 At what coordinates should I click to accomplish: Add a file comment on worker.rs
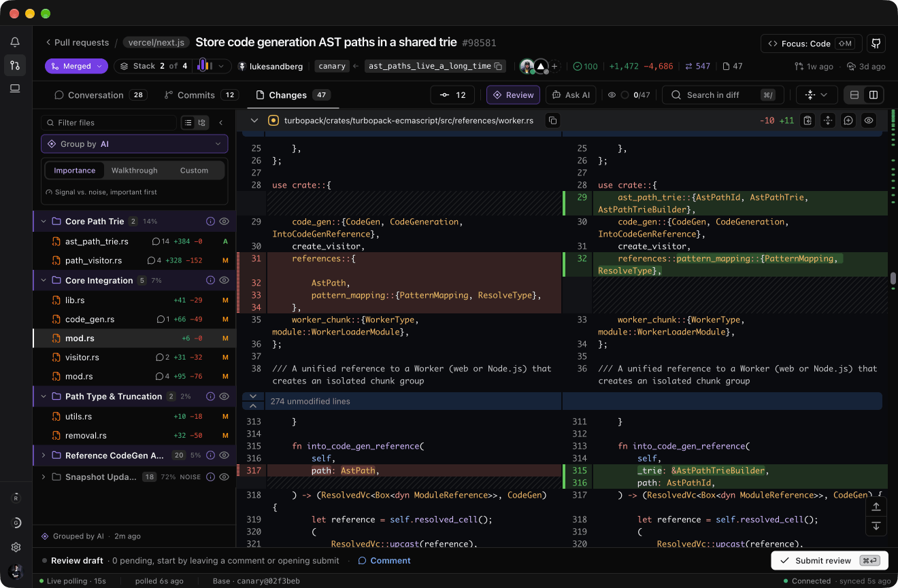coord(848,120)
